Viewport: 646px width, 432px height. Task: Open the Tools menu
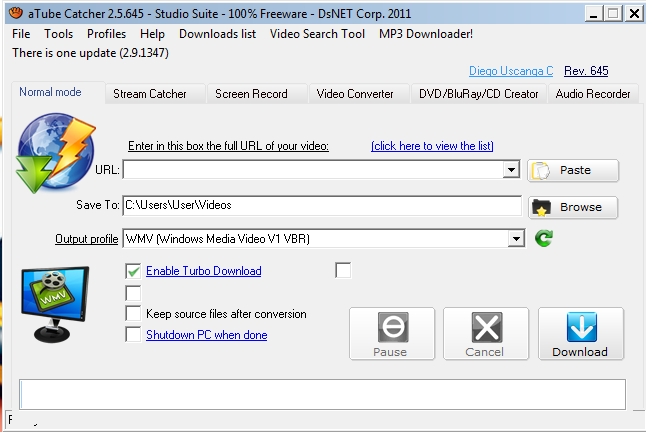click(x=59, y=34)
